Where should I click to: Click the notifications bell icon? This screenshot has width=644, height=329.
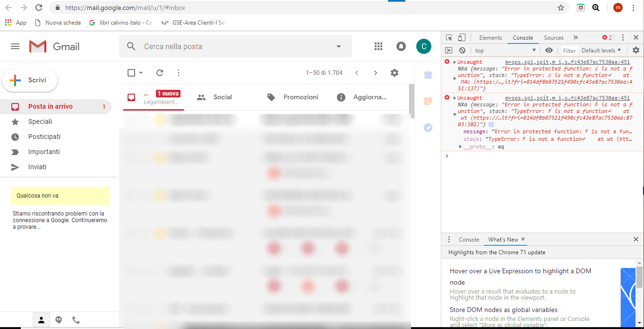401,46
